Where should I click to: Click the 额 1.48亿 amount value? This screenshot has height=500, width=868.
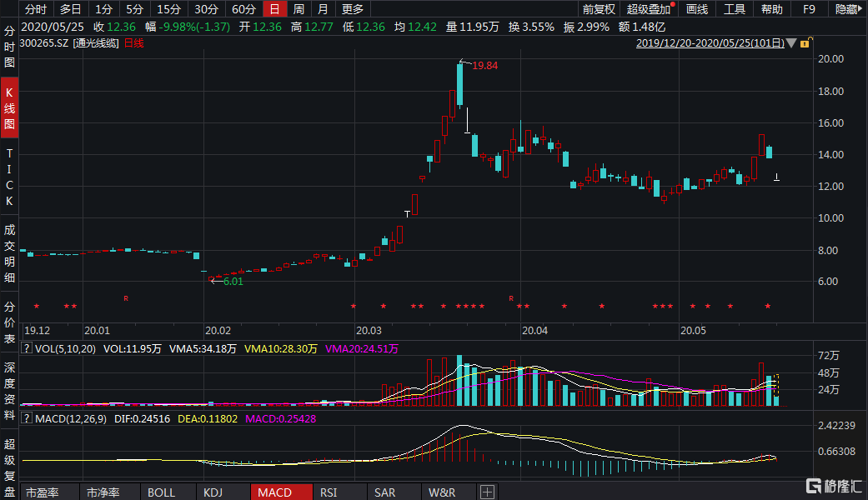[641, 27]
